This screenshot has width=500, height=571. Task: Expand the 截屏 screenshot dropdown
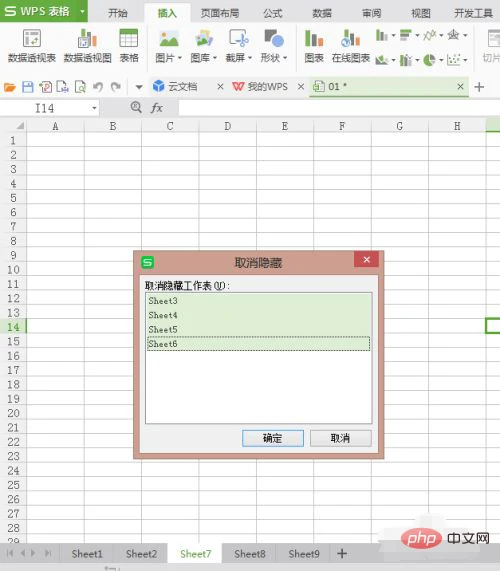[x=250, y=58]
